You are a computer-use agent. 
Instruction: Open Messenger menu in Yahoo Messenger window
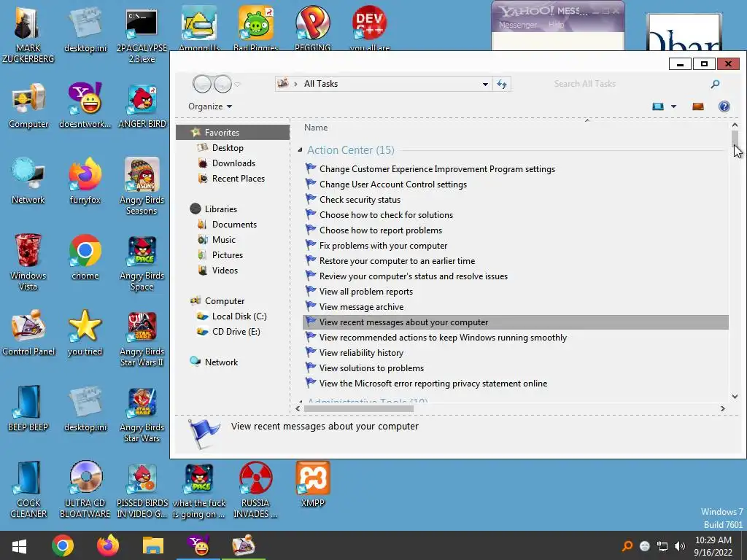[x=517, y=25]
